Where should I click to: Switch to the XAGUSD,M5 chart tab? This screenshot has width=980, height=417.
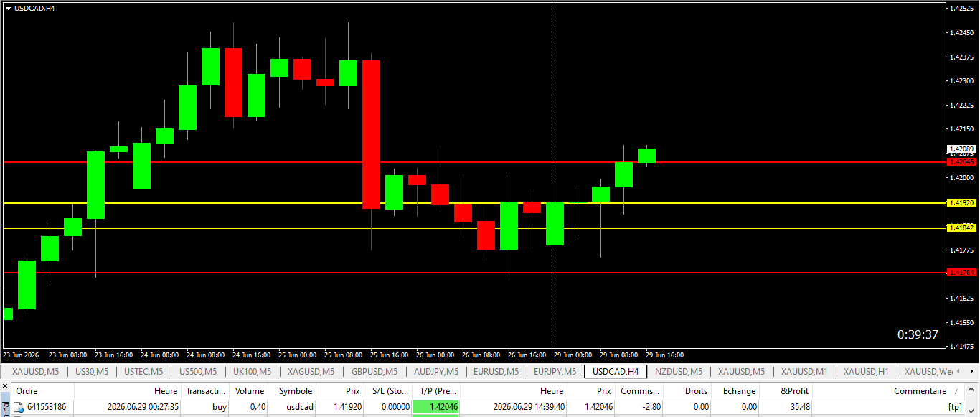tap(310, 371)
